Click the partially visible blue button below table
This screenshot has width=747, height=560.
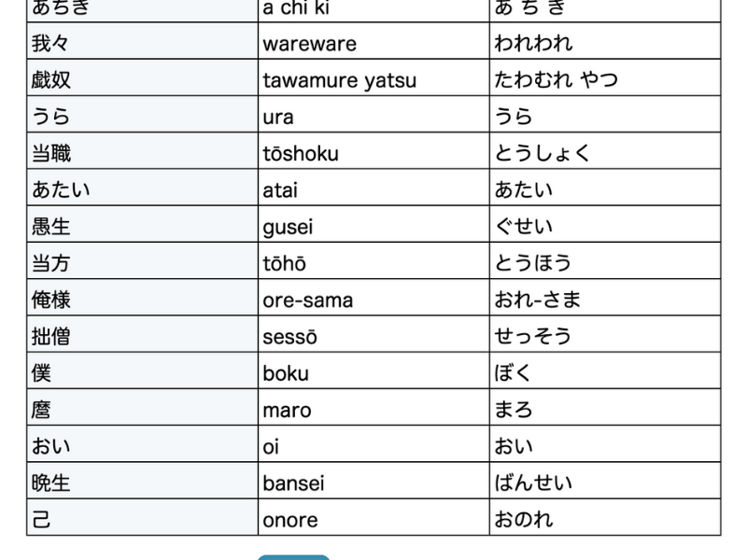tap(293, 556)
